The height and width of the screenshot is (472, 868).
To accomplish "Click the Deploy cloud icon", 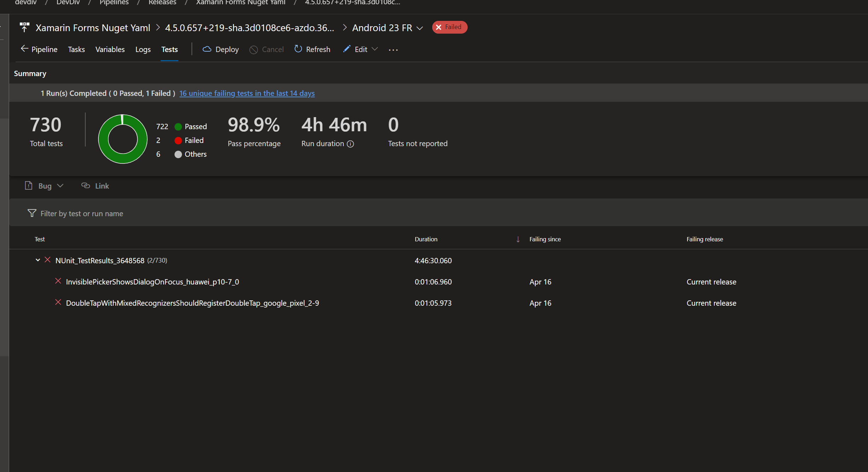I will tap(207, 49).
